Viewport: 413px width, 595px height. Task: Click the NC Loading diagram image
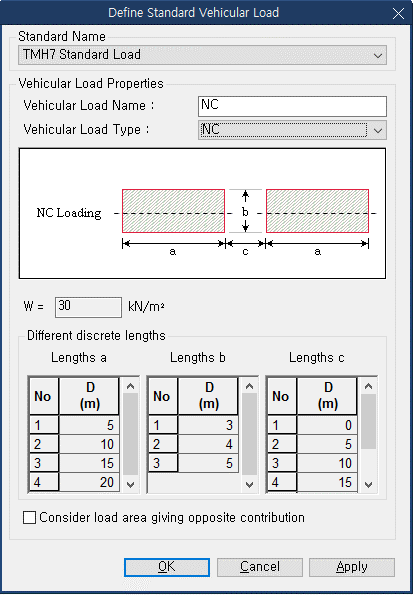pyautogui.click(x=202, y=213)
